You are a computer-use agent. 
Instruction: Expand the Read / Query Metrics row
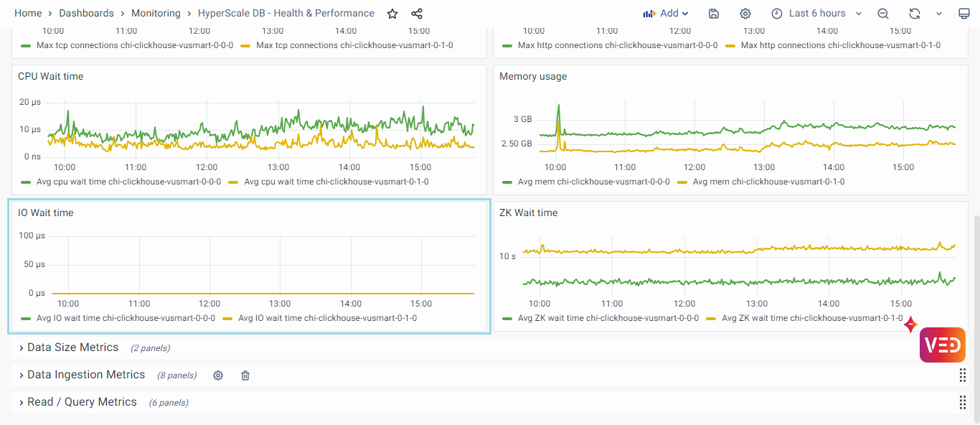[x=82, y=402]
